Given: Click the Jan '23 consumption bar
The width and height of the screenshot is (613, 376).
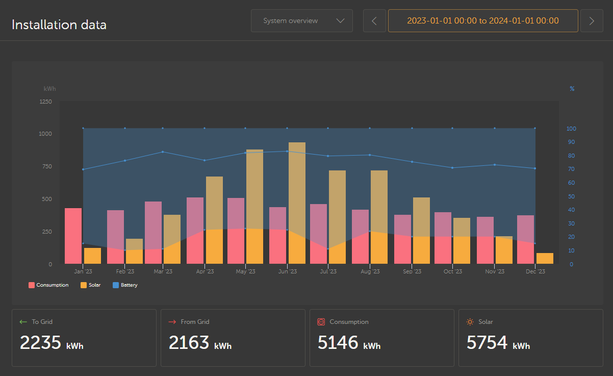Looking at the screenshot, I should click(x=73, y=236).
